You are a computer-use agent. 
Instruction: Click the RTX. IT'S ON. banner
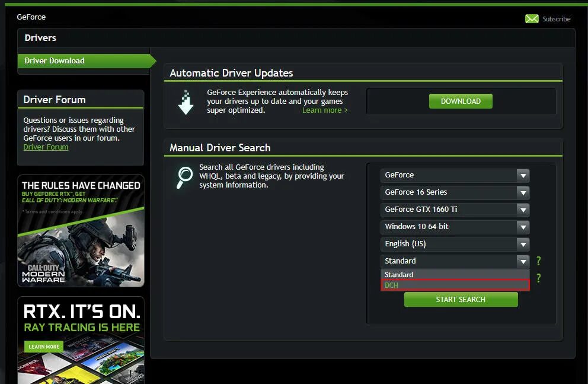point(81,340)
